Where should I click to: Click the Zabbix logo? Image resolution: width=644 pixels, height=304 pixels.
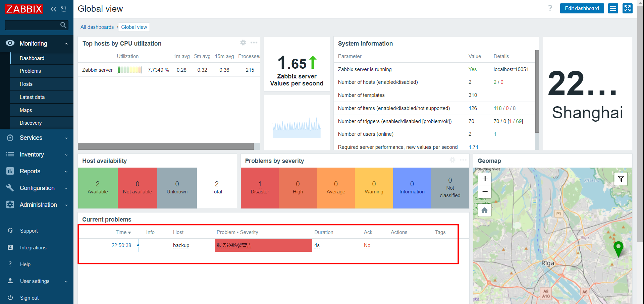coord(24,9)
